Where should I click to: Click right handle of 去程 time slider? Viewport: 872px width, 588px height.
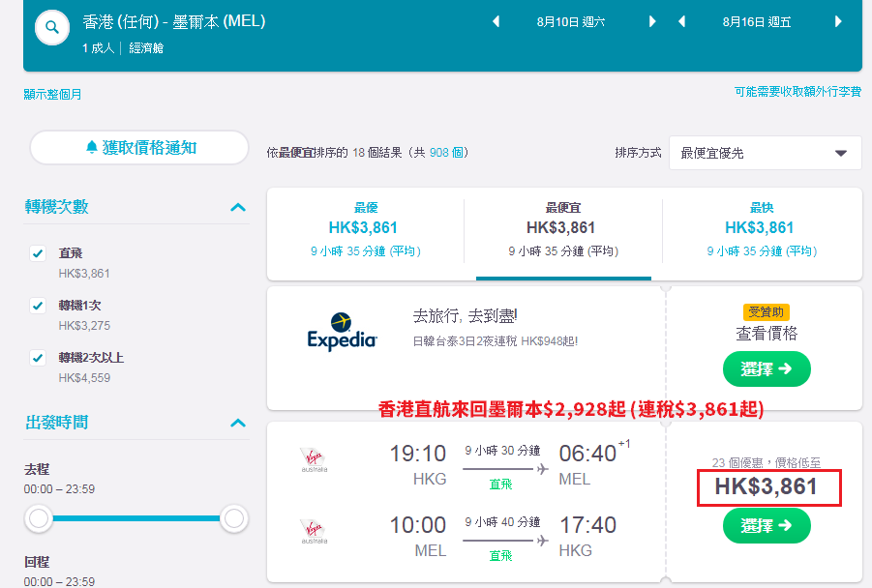(x=234, y=518)
